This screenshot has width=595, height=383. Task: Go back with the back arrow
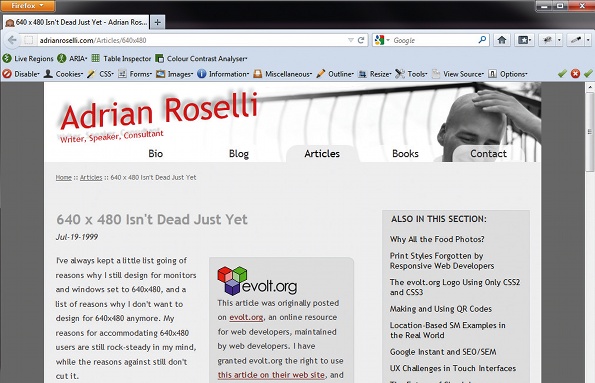tap(12, 40)
